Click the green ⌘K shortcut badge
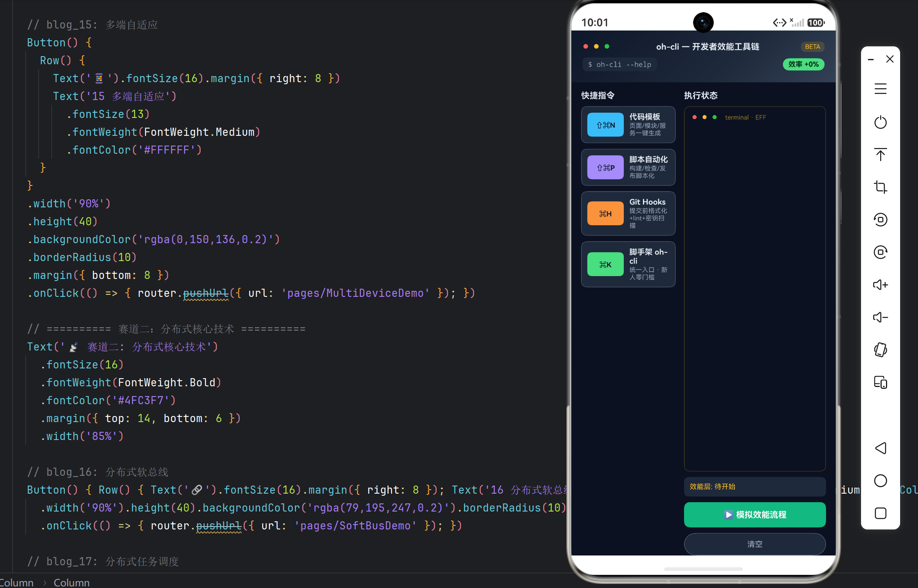918x588 pixels. 605,264
